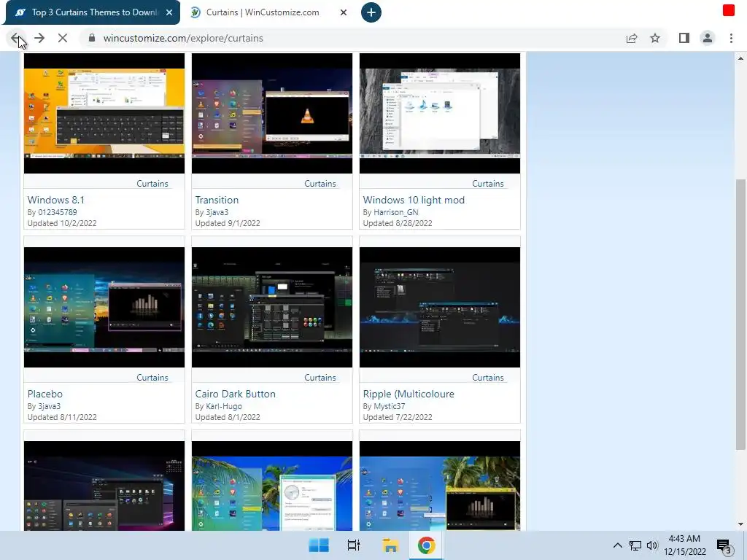Switch to the Top 3 Curtains Themes tab
747x560 pixels.
pos(94,12)
